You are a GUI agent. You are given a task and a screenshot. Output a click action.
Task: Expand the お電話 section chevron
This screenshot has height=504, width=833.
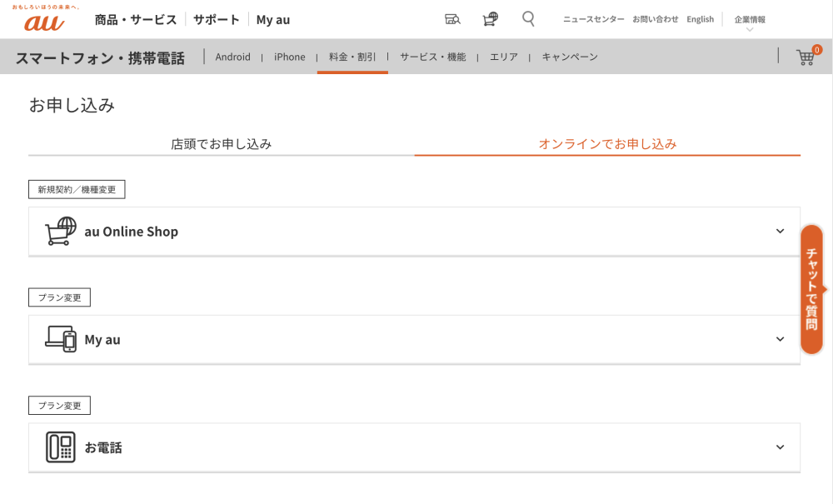(x=780, y=447)
